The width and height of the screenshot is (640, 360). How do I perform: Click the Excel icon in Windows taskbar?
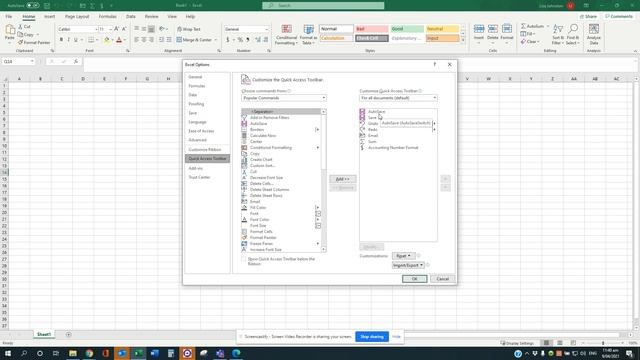(138, 353)
